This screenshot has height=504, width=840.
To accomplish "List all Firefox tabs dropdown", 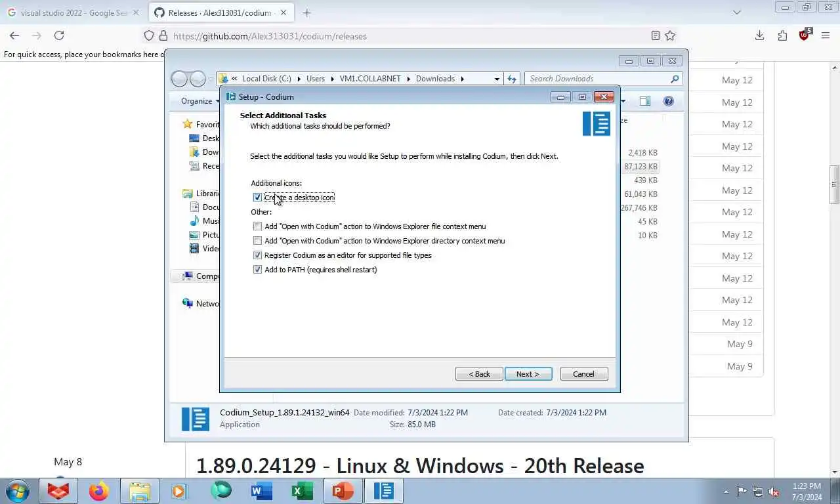I will click(x=737, y=12).
